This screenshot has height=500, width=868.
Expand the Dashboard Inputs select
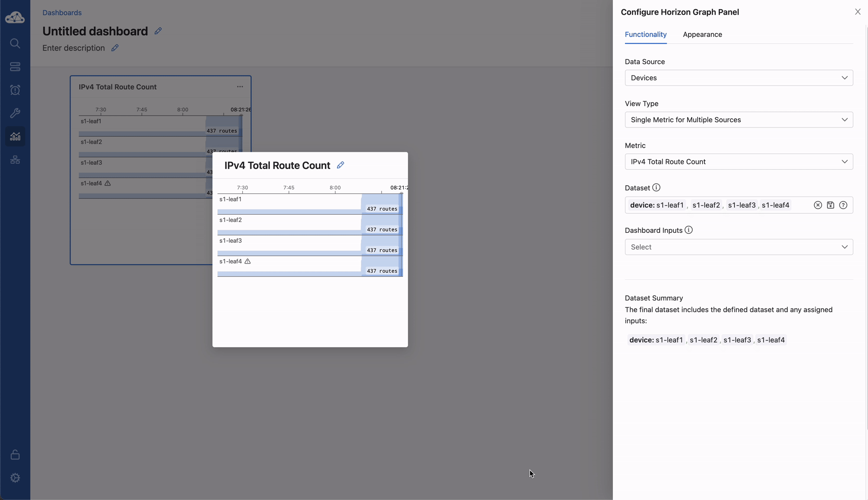pyautogui.click(x=739, y=247)
